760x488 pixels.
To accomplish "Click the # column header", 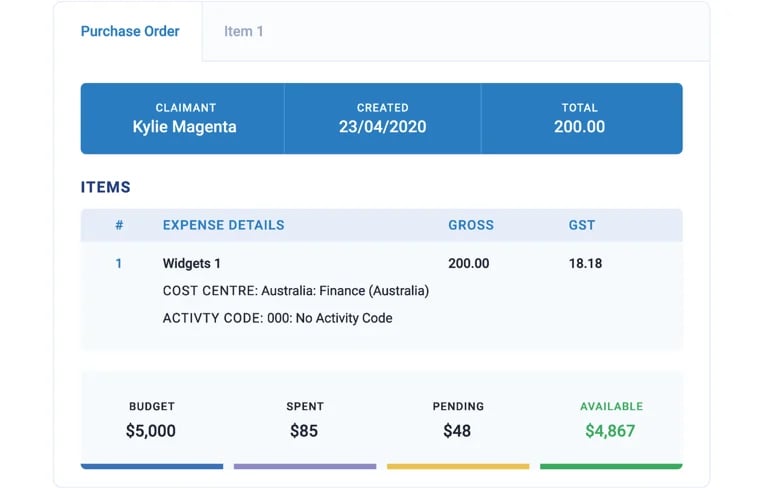I will [x=119, y=225].
